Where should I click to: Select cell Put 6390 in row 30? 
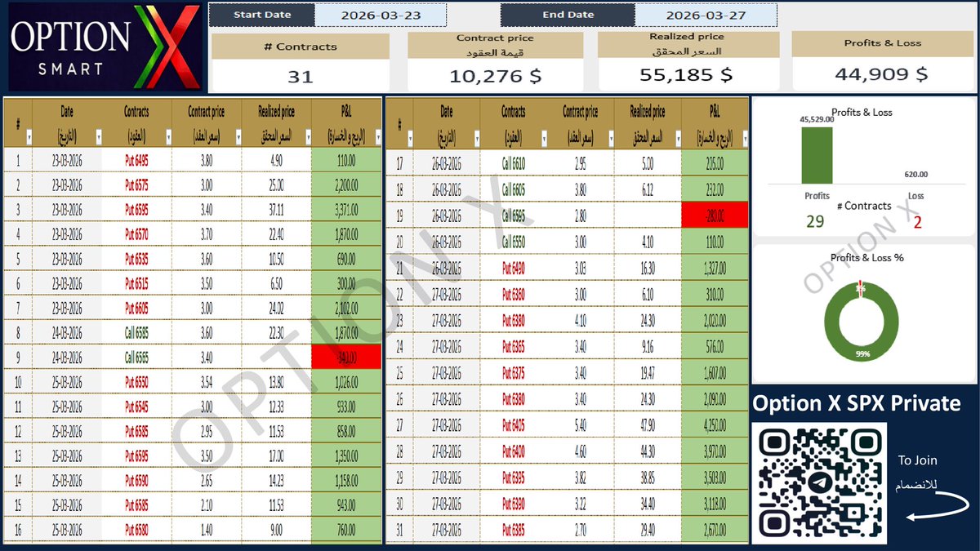(x=514, y=503)
